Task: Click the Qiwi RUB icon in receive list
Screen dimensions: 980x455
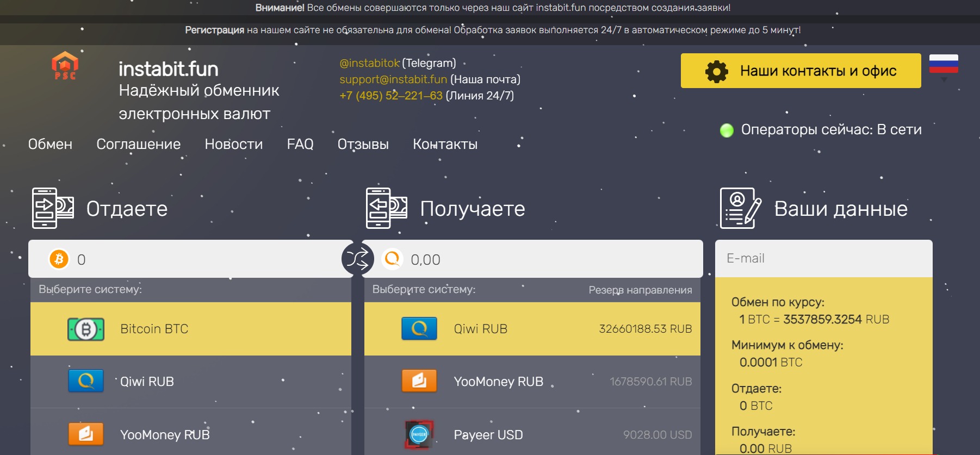Action: tap(419, 328)
